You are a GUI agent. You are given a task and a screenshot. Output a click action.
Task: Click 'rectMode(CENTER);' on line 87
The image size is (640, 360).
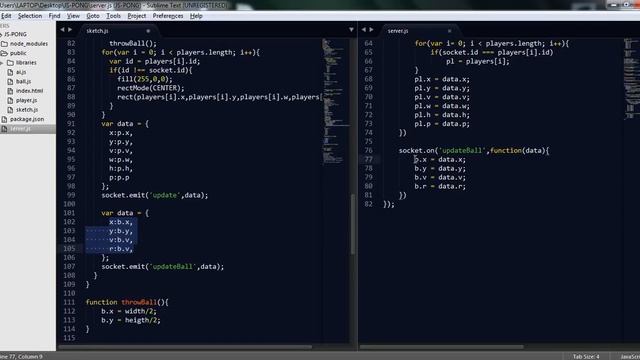pos(151,88)
